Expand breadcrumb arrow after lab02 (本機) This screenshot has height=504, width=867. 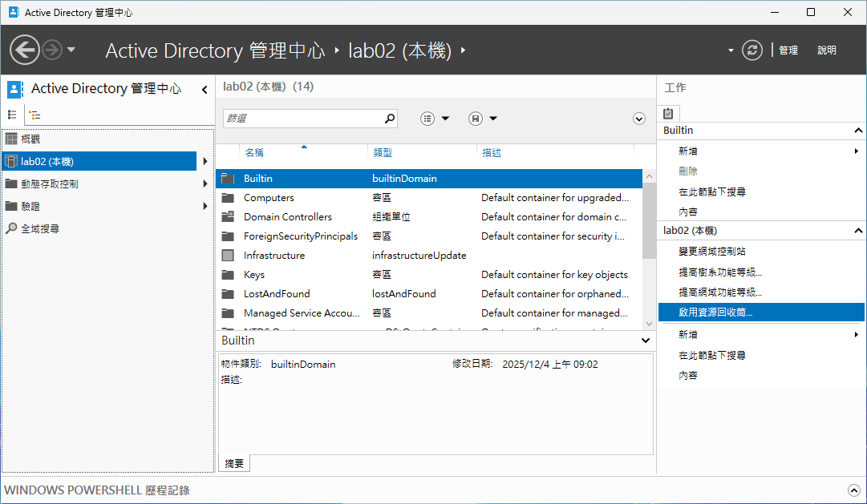[464, 50]
